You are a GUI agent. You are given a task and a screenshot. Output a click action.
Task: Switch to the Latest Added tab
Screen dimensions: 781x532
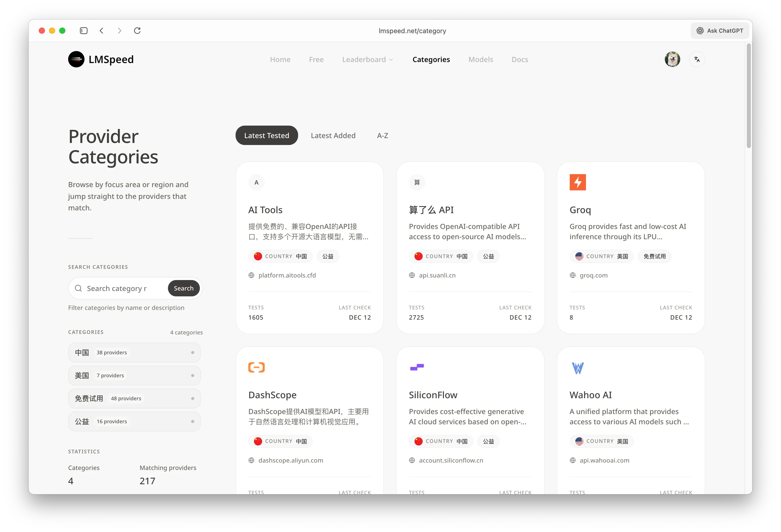coord(333,136)
